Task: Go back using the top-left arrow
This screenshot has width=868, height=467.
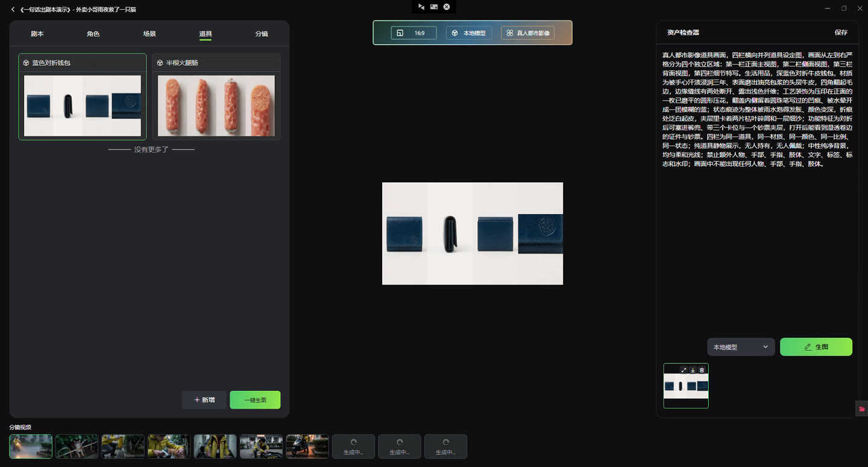Action: (13, 10)
